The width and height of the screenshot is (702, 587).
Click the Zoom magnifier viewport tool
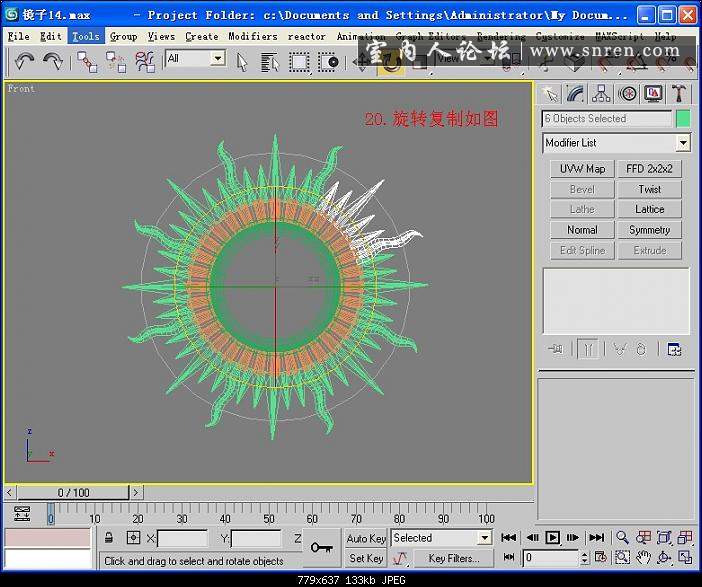click(x=622, y=538)
